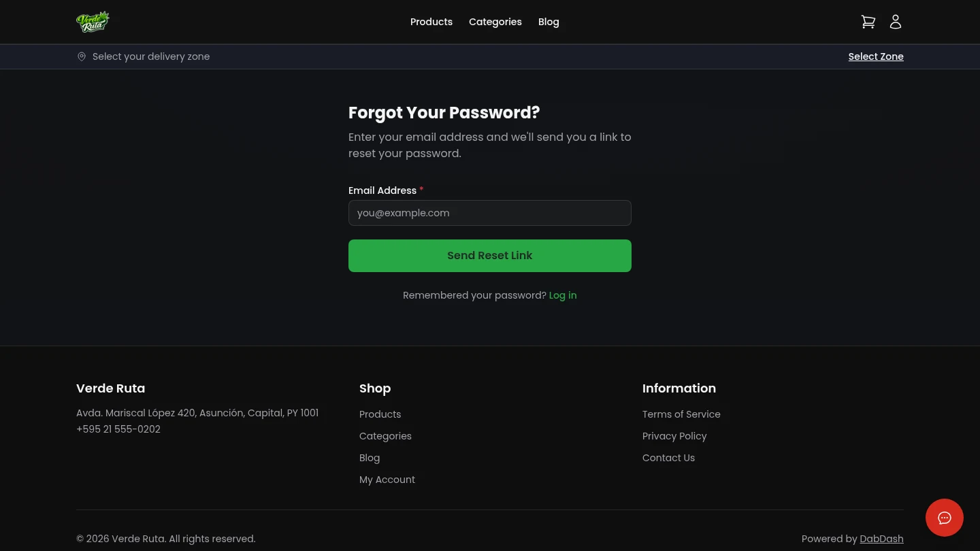Go to My Account from the footer
The width and height of the screenshot is (980, 551).
point(387,480)
